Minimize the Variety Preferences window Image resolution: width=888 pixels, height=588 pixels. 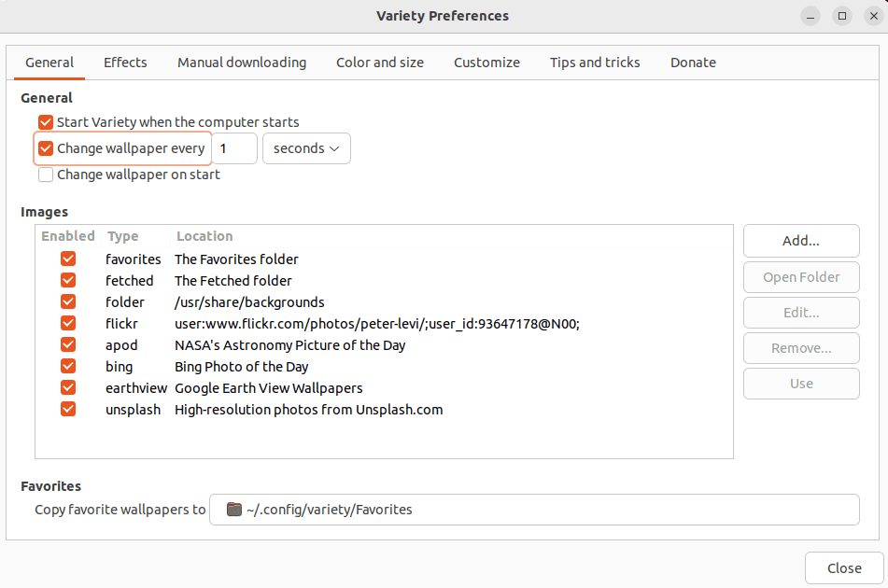810,16
